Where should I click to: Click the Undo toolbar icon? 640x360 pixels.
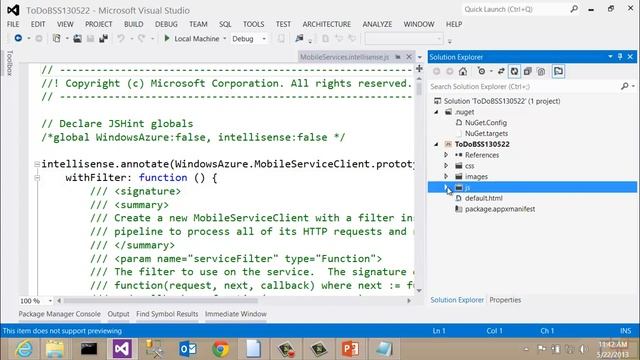click(121, 38)
